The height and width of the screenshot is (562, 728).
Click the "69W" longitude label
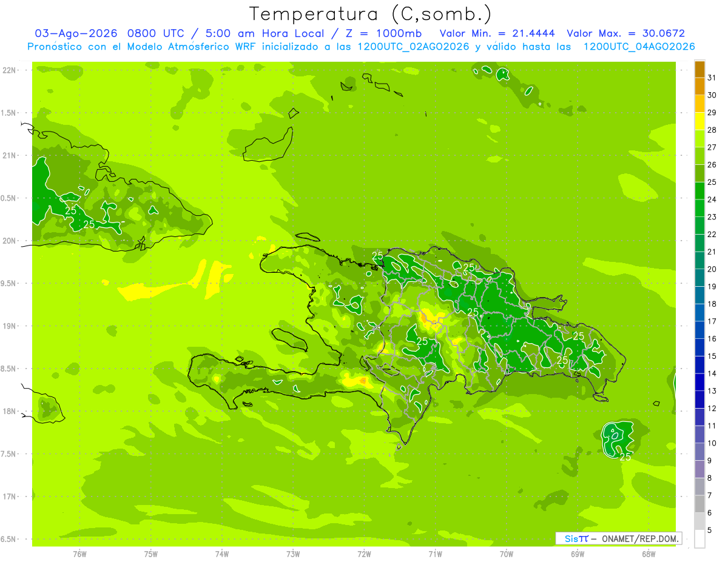(578, 554)
